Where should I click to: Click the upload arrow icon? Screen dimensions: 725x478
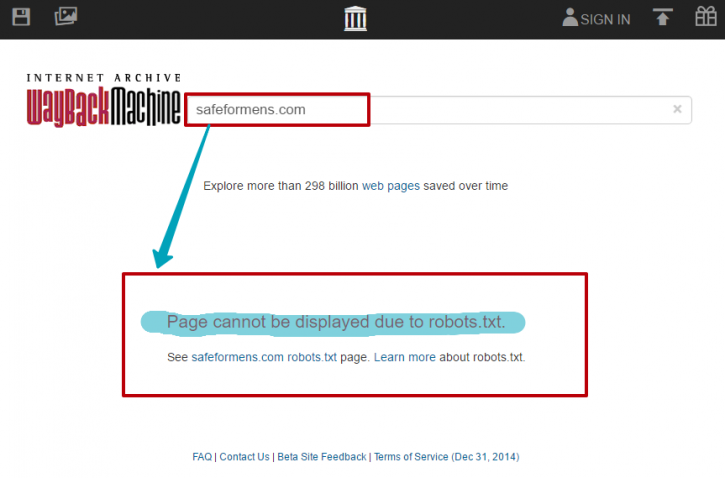coord(663,17)
